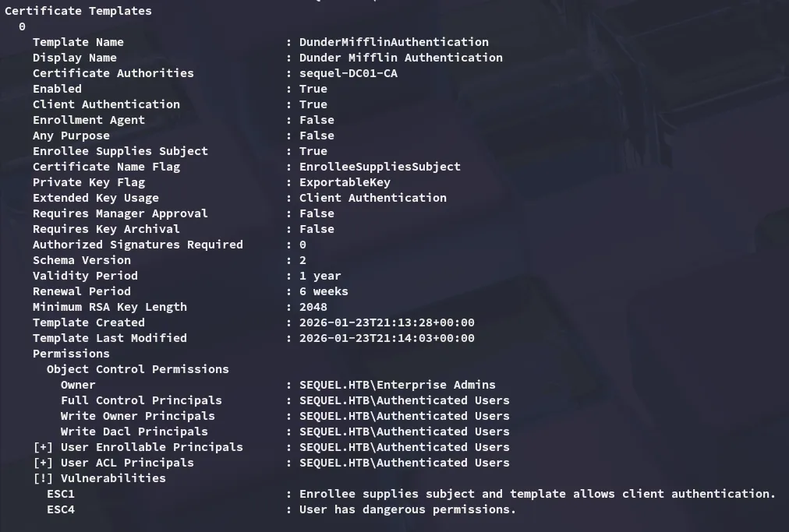Click the "6 weeks" renewal period value
Viewport: 789px width, 532px height.
(x=324, y=291)
